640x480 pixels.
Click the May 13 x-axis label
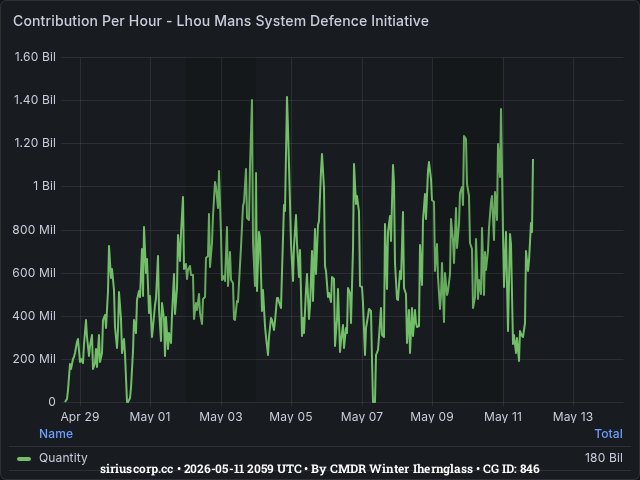(x=573, y=417)
